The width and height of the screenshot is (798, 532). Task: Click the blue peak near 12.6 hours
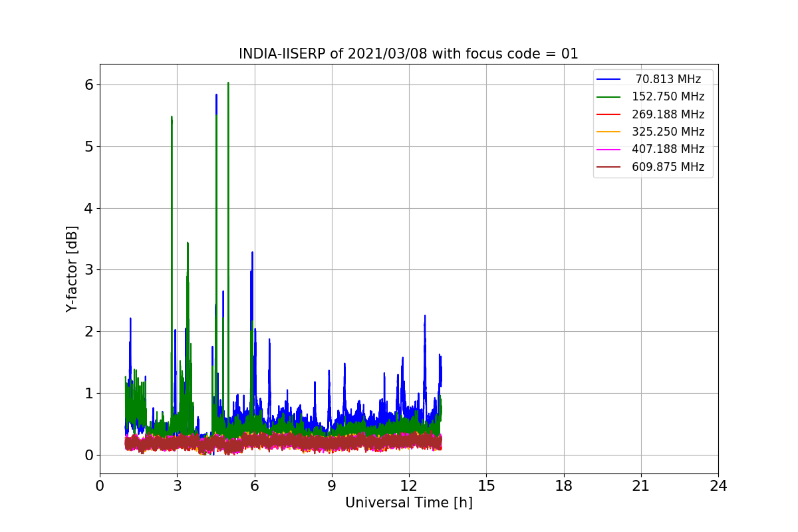(425, 317)
